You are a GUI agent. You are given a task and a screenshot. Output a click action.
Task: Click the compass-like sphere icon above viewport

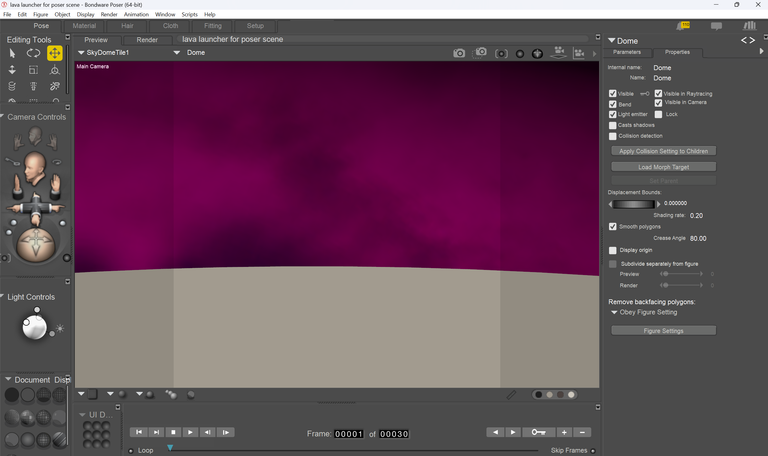pos(537,53)
